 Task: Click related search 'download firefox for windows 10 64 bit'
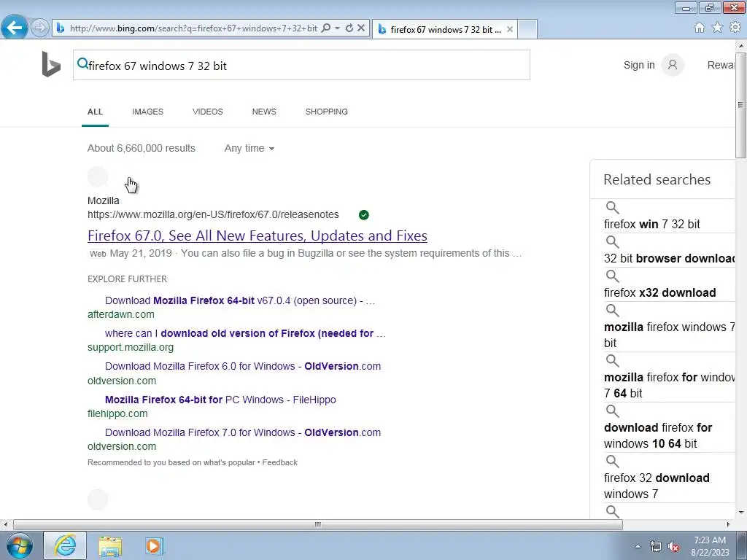click(x=658, y=435)
